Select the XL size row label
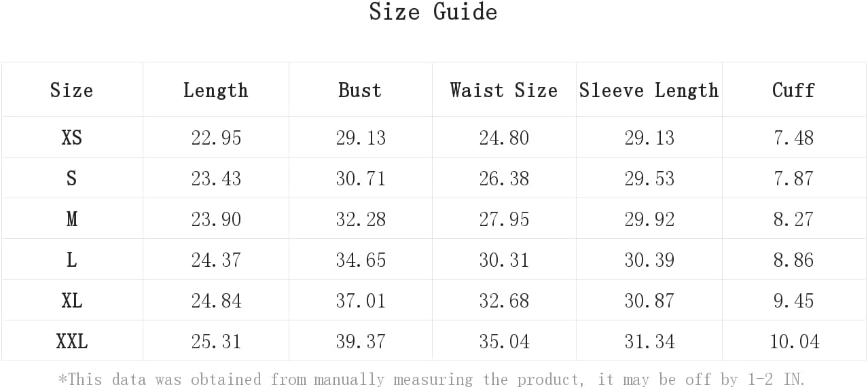Image resolution: width=868 pixels, height=389 pixels. (x=71, y=300)
